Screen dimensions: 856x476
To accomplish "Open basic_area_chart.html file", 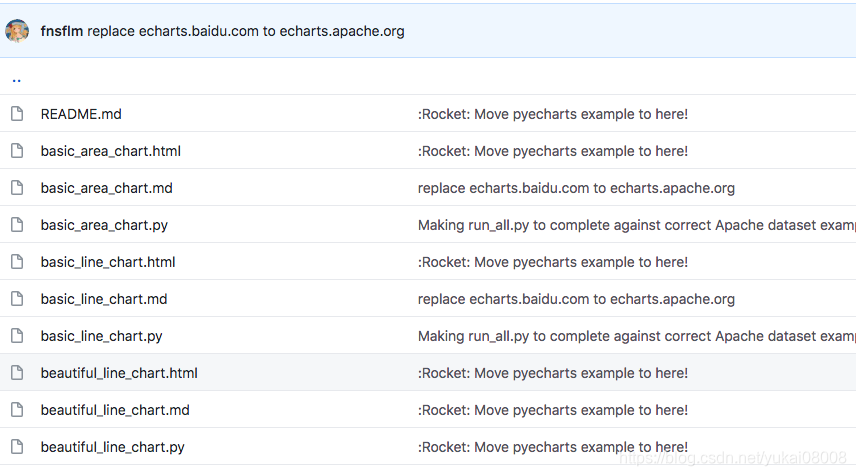I will pyautogui.click(x=110, y=151).
